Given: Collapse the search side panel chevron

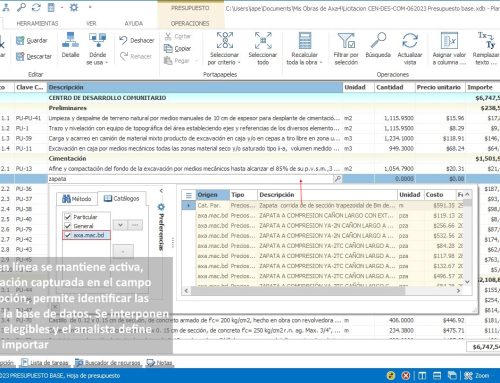Looking at the screenshot, I should 161,191.
